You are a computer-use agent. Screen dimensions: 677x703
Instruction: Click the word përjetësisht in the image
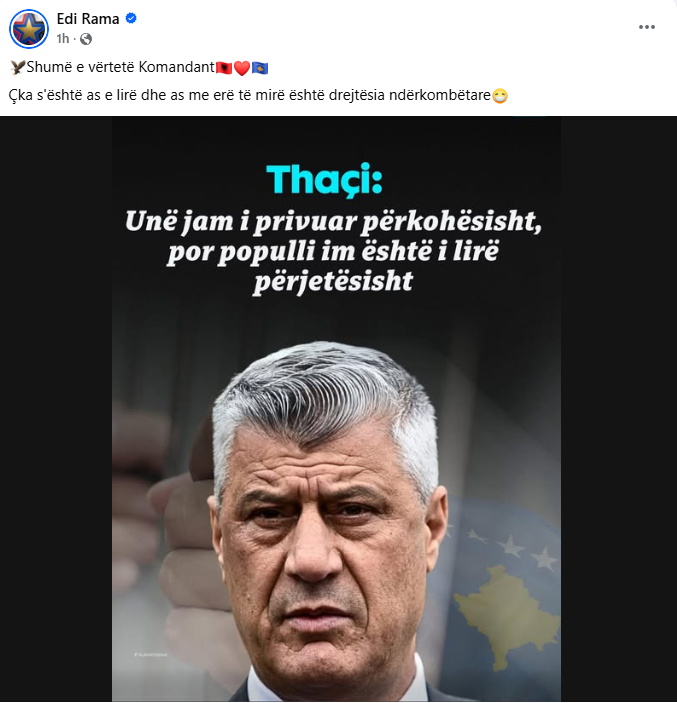pyautogui.click(x=333, y=282)
